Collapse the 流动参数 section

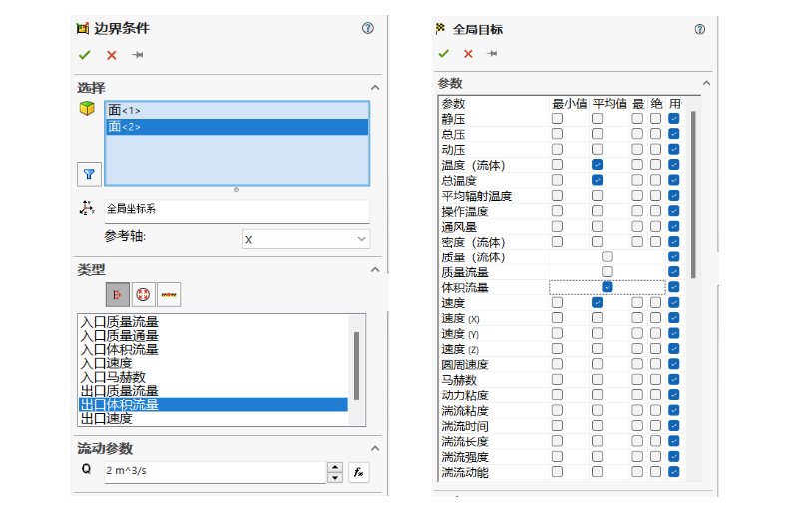(375, 449)
